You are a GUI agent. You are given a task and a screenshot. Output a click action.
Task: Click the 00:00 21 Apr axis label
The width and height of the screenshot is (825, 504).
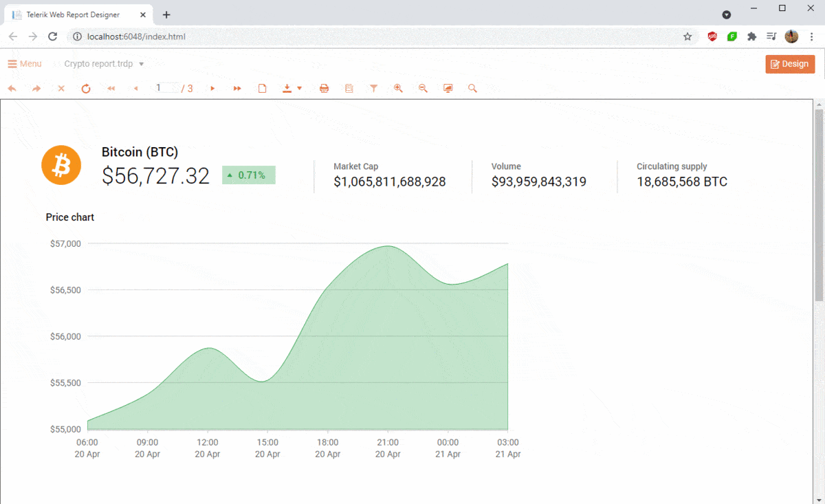448,448
